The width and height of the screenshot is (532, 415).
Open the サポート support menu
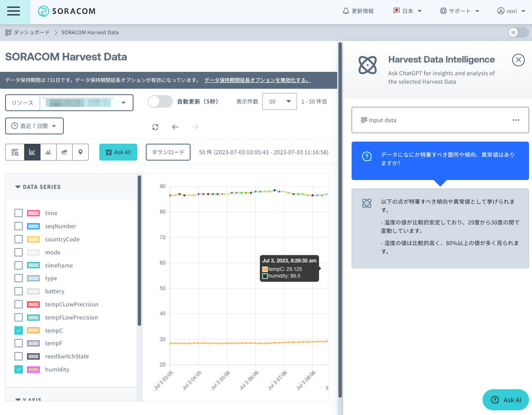click(459, 11)
